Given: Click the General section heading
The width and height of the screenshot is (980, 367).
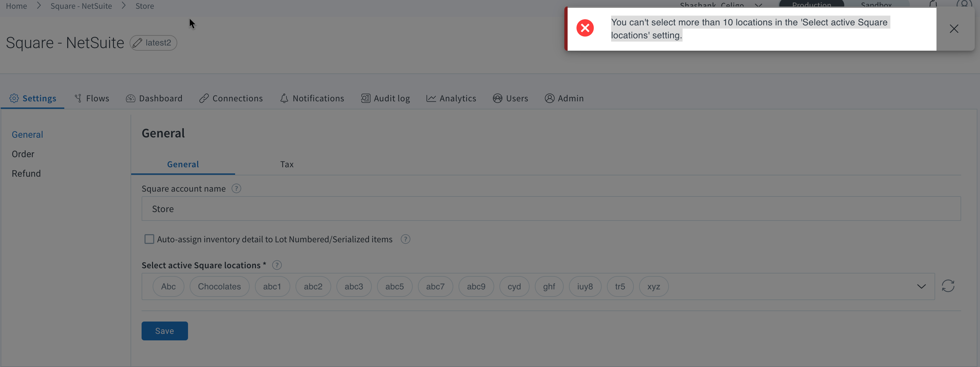Looking at the screenshot, I should [163, 133].
